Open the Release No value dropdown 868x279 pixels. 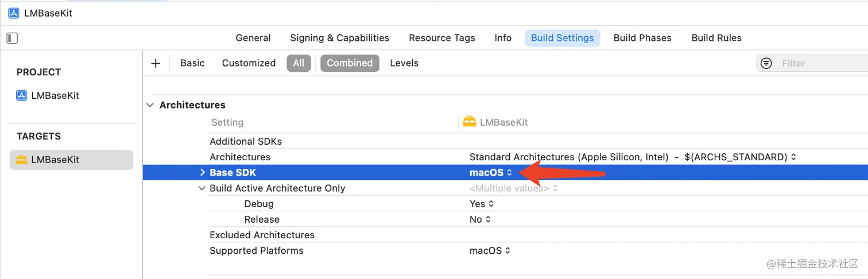click(480, 219)
